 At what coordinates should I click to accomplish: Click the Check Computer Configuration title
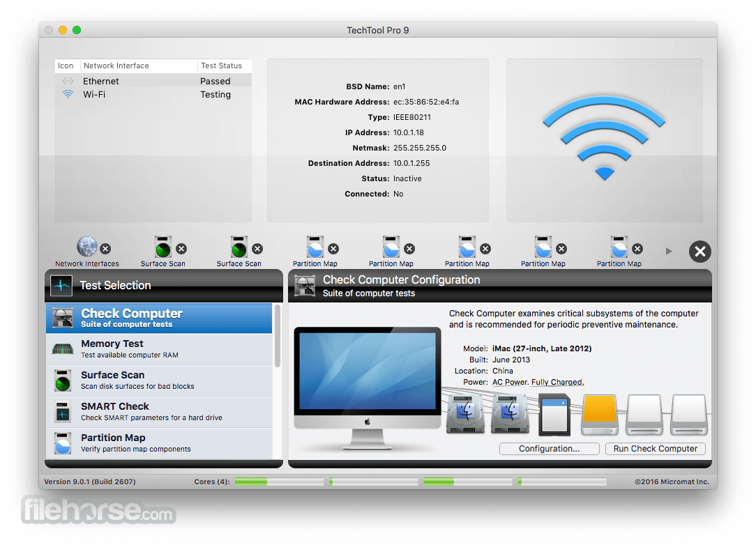click(x=402, y=280)
